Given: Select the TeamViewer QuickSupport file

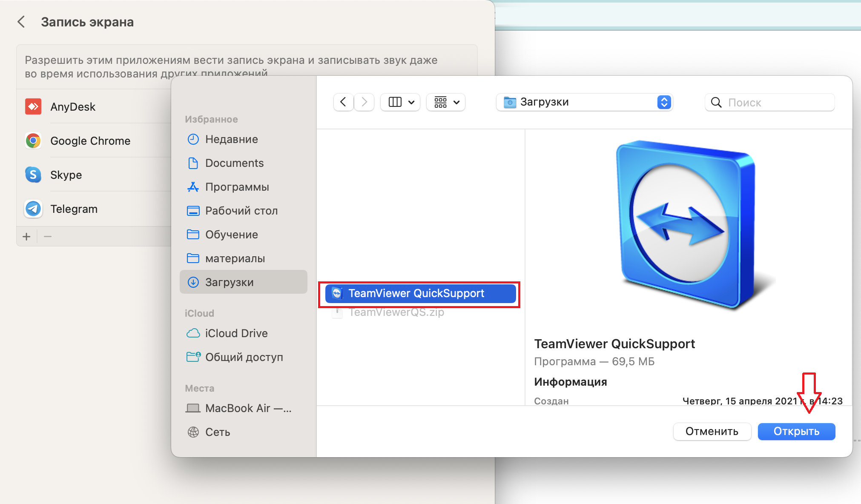Looking at the screenshot, I should tap(421, 293).
